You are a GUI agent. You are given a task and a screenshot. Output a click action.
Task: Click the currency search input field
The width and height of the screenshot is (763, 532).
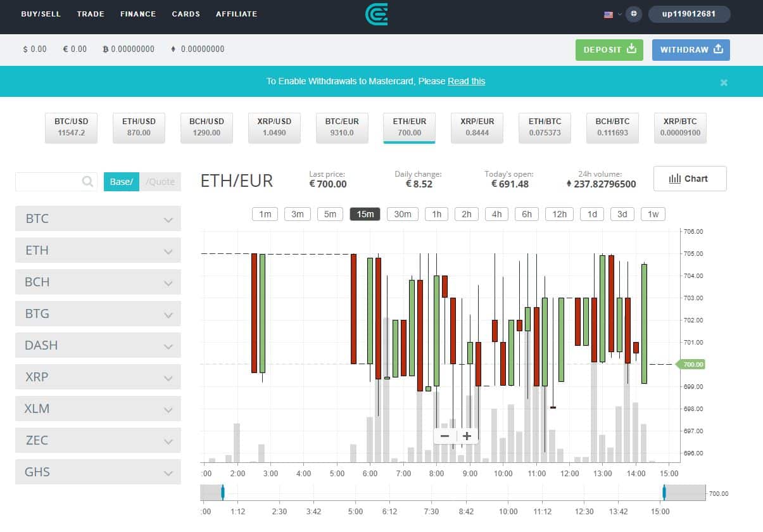click(49, 182)
